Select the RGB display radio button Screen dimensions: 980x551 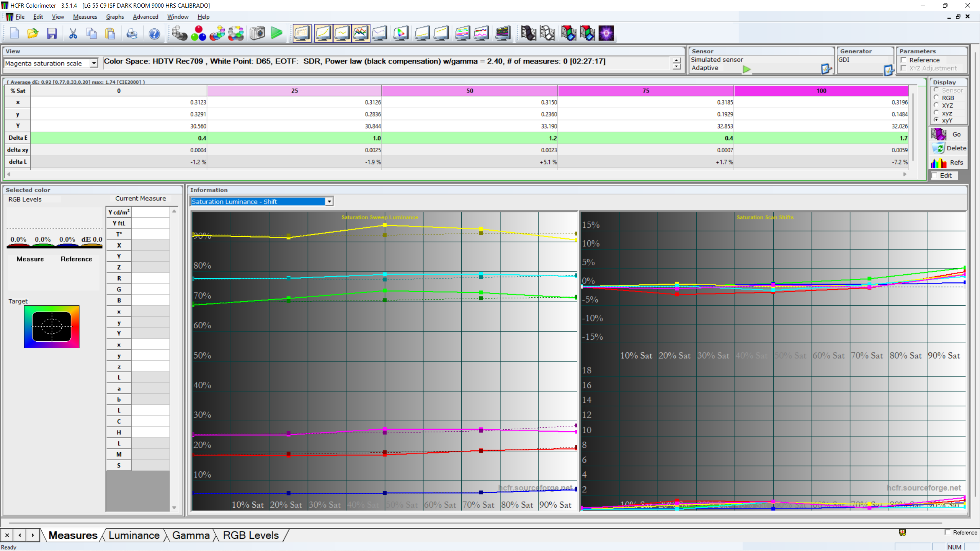coord(936,98)
